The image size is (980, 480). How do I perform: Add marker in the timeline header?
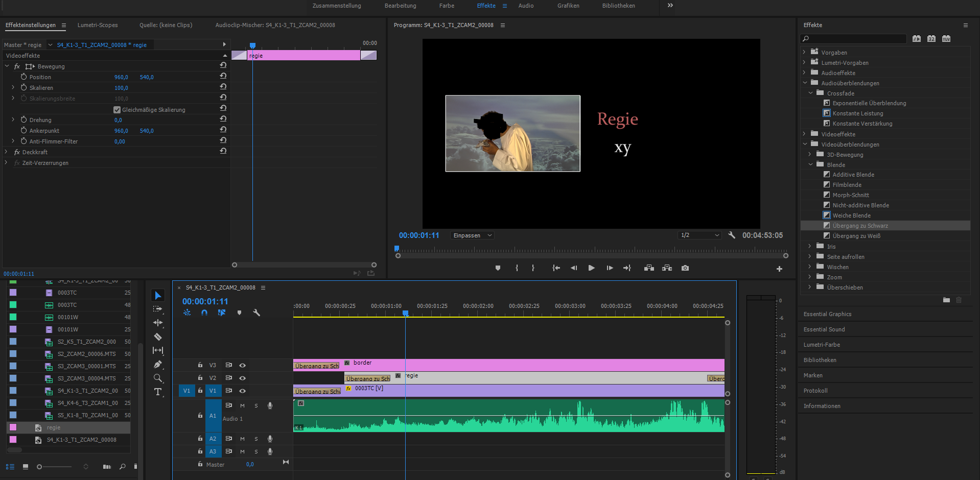[239, 313]
